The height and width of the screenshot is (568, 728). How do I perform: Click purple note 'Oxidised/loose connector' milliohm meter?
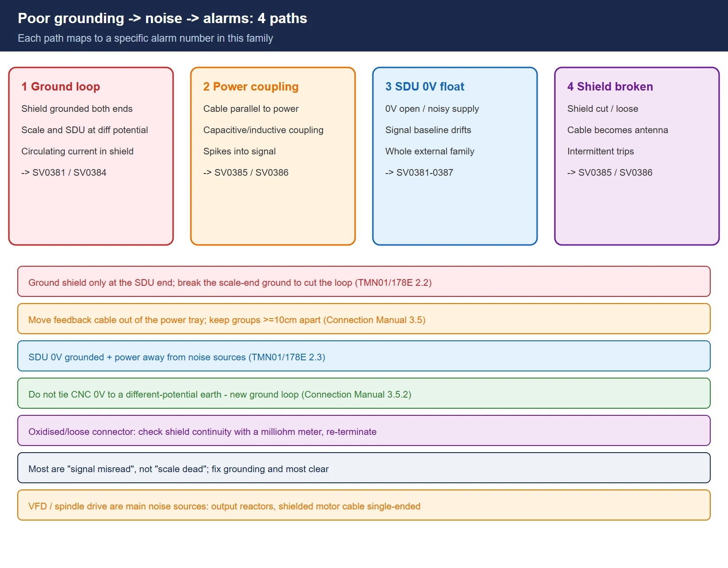pos(364,431)
